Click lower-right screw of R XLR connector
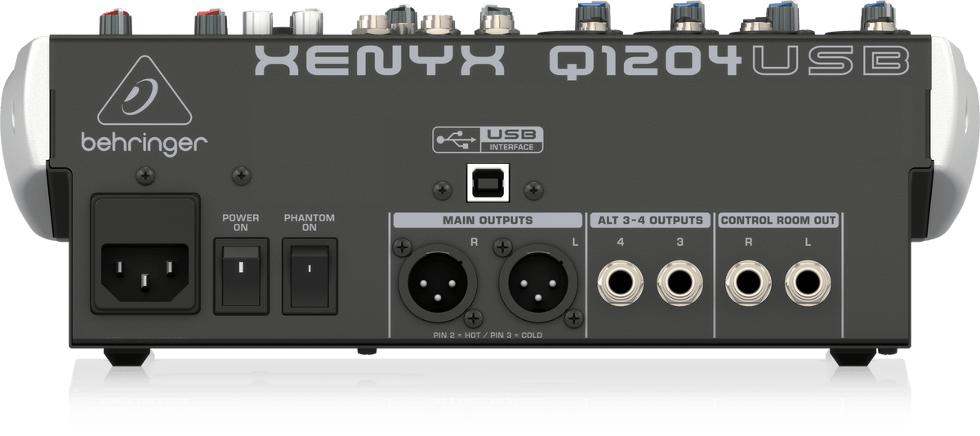Screen dimensions: 980x436 [x=473, y=317]
